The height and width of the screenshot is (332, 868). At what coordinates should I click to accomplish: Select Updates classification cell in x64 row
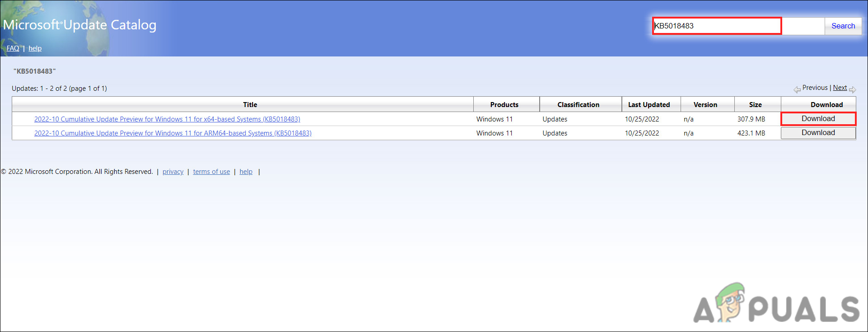coord(555,119)
